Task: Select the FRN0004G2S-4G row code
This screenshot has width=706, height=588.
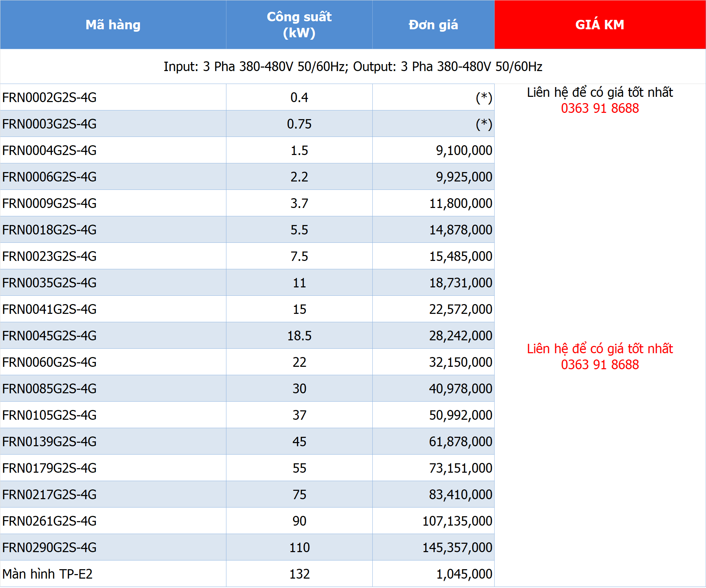Action: [x=49, y=150]
